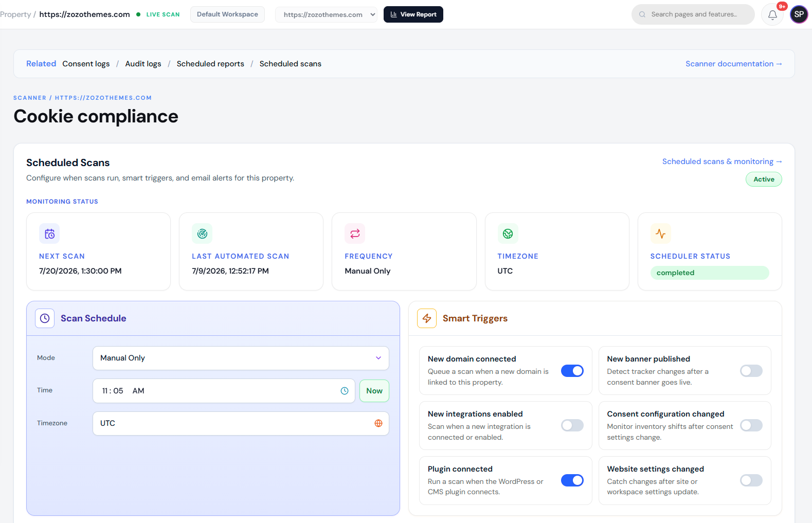
Task: Click the Timezone globe card icon
Action: click(508, 233)
